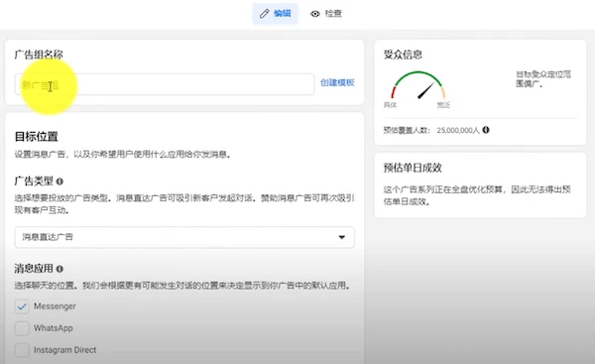Viewport: 595px width, 364px height.
Task: Click the 预估覆盖人数 value 25,000,000人
Action: point(458,131)
